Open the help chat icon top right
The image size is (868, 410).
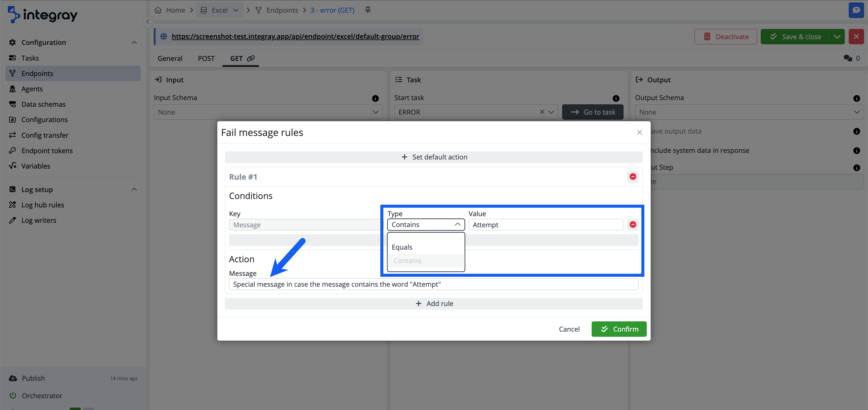pyautogui.click(x=856, y=10)
